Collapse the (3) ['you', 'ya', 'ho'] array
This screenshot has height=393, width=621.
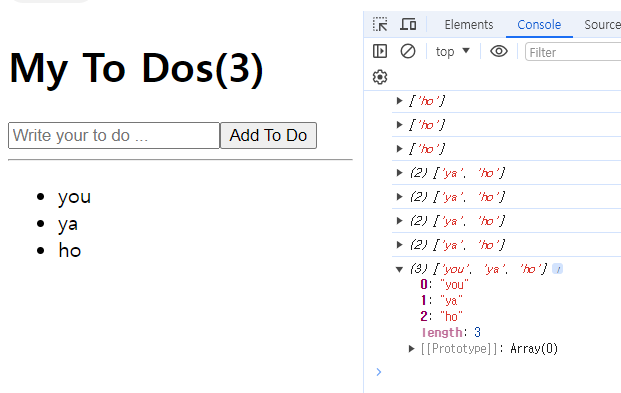point(399,269)
